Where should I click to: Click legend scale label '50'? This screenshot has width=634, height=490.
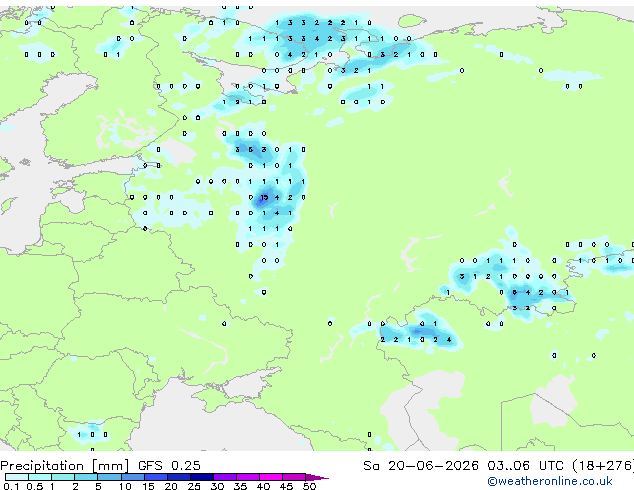pyautogui.click(x=309, y=486)
